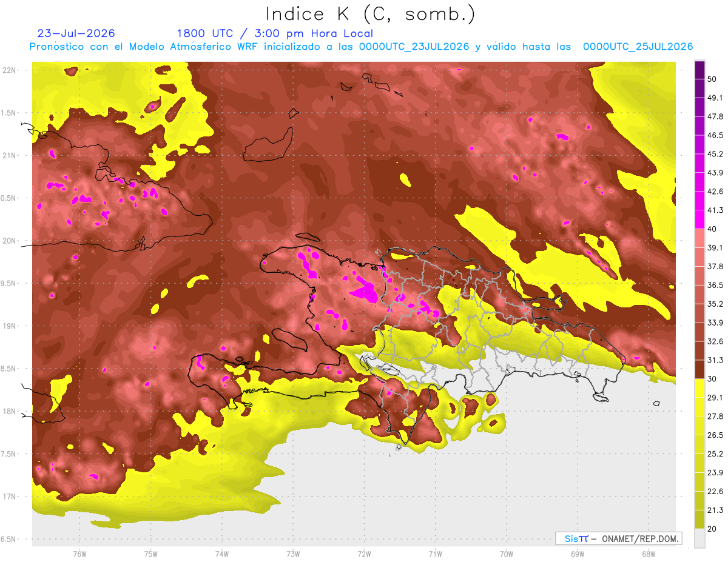Click the dark purple swatch above the 50 label
Viewport: 728px width, 562px height.
point(699,70)
